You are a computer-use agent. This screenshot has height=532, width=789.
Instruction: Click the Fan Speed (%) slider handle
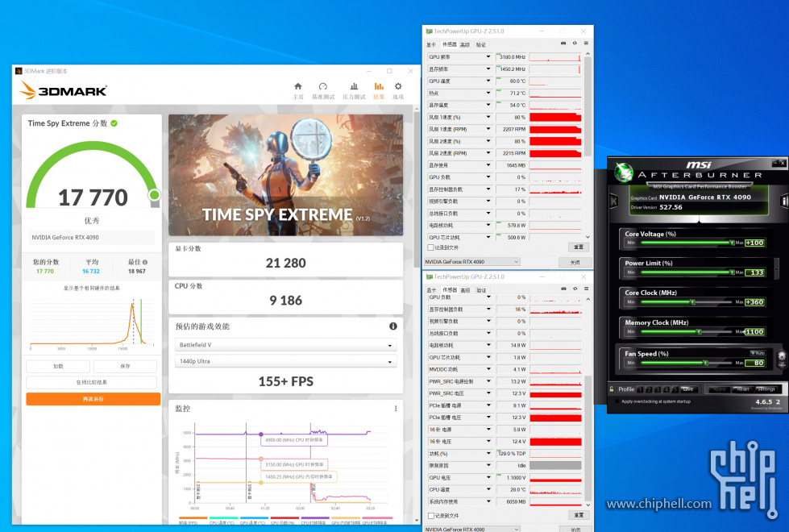coord(705,363)
